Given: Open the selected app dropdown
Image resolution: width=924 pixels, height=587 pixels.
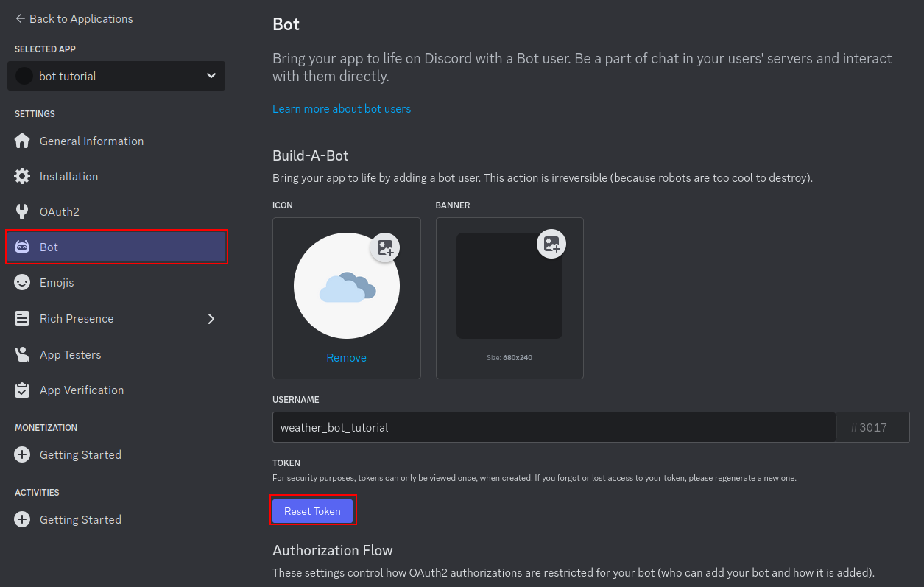Looking at the screenshot, I should 116,76.
